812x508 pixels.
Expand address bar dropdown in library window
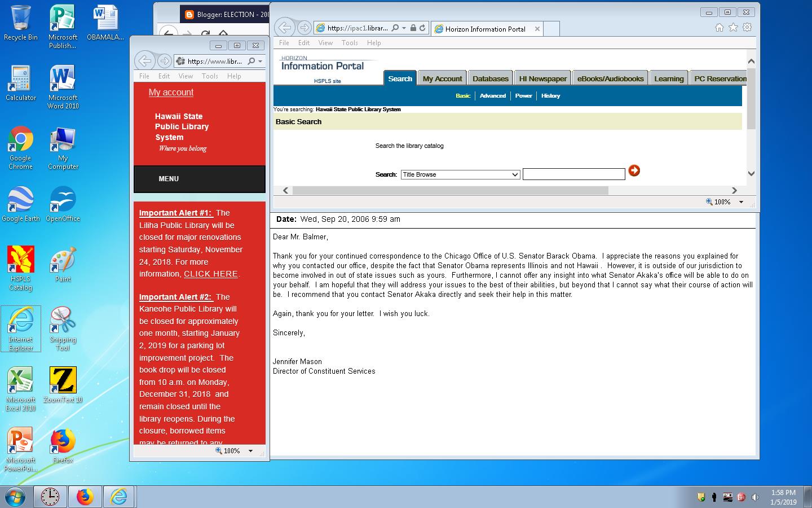261,61
